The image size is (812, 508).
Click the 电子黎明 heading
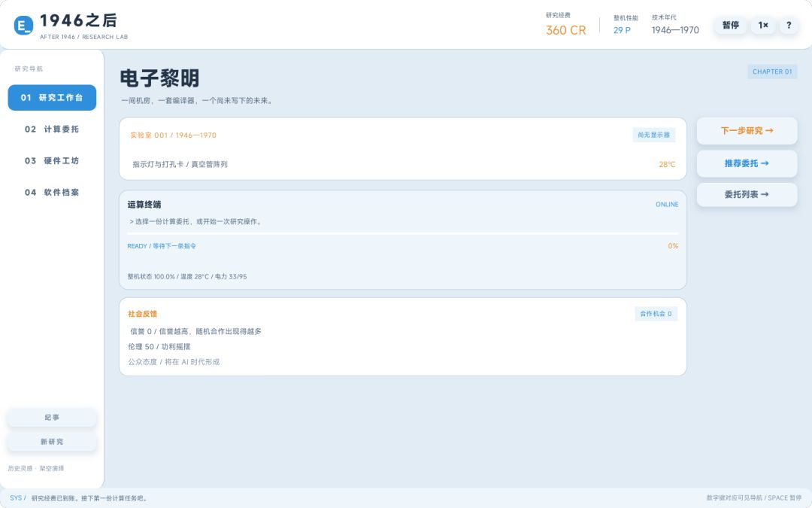point(159,78)
